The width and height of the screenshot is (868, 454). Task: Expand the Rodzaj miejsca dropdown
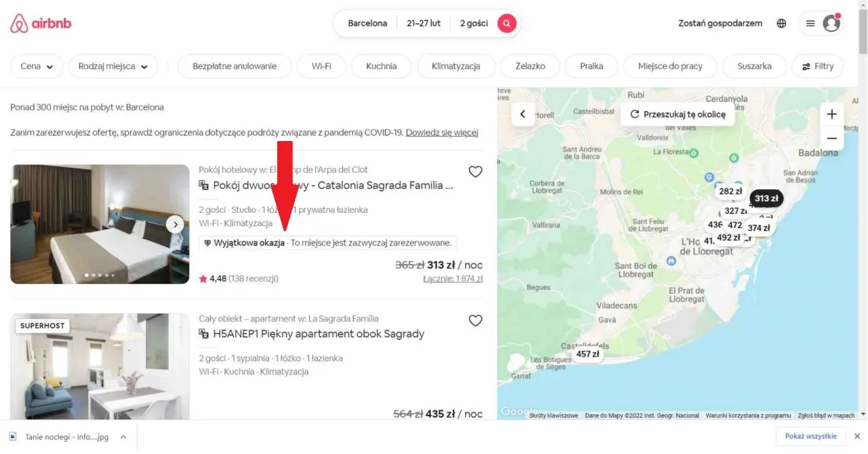(x=113, y=66)
